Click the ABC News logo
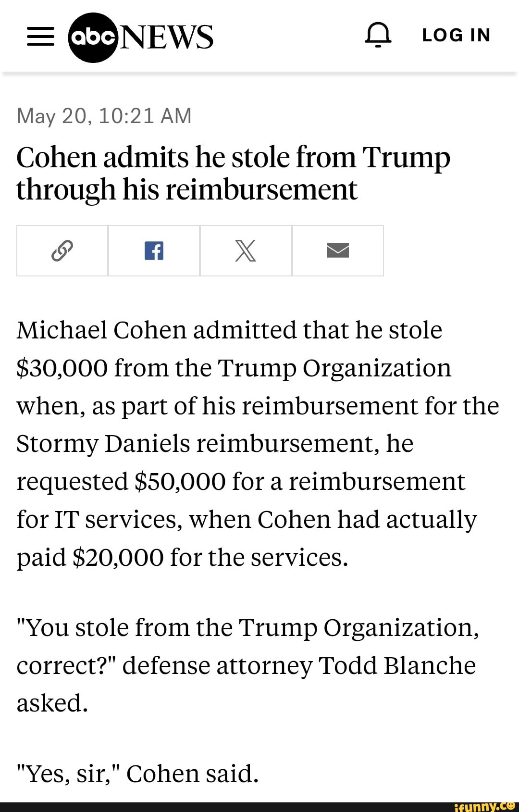519x812 pixels. coord(141,37)
